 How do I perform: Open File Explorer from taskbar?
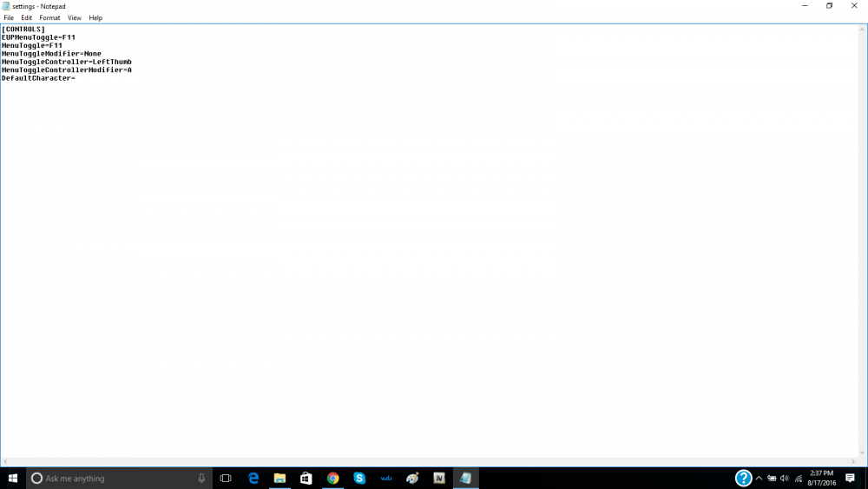(279, 478)
